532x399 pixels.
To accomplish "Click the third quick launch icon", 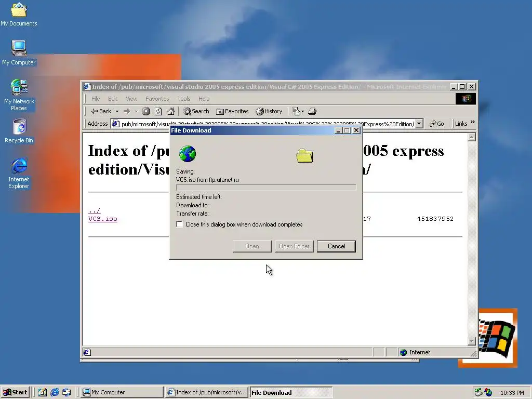I will pos(67,392).
